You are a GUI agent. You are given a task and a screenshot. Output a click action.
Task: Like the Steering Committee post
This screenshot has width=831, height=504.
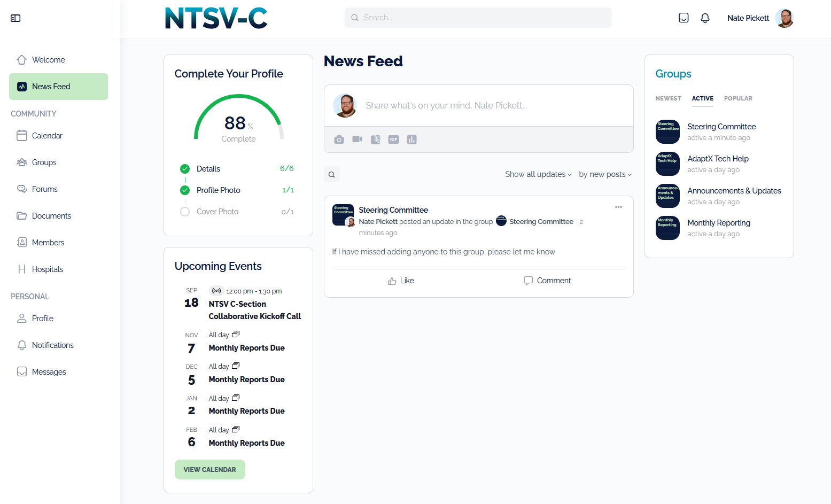point(401,281)
